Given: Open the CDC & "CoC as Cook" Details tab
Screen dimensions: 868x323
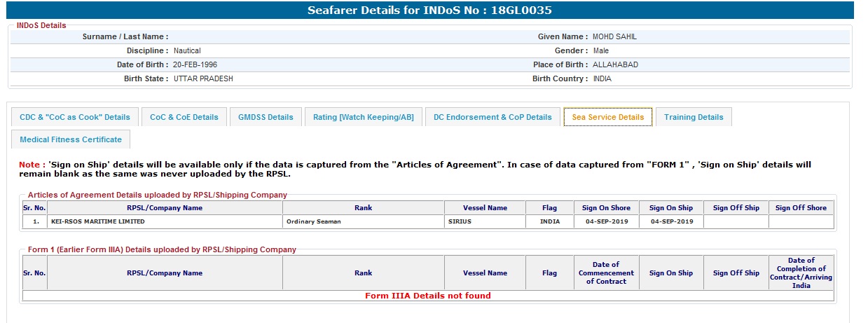Looking at the screenshot, I should [x=75, y=117].
